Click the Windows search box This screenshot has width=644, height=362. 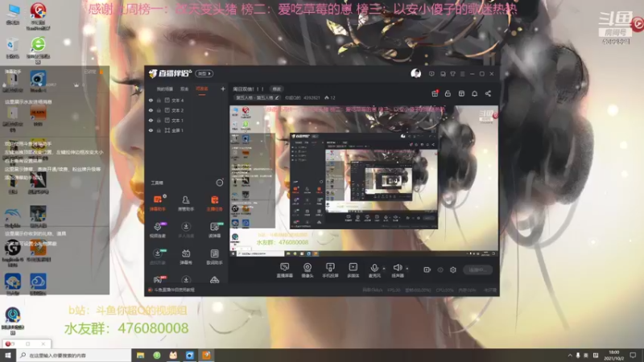(x=74, y=356)
